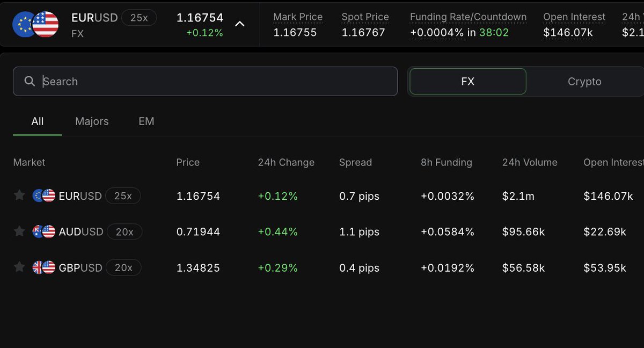Switch to FX market category
Image resolution: width=644 pixels, height=348 pixels.
point(467,82)
